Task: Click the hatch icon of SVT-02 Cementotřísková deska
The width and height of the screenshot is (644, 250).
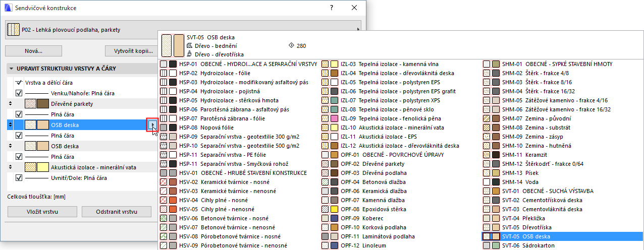Action: click(x=487, y=200)
